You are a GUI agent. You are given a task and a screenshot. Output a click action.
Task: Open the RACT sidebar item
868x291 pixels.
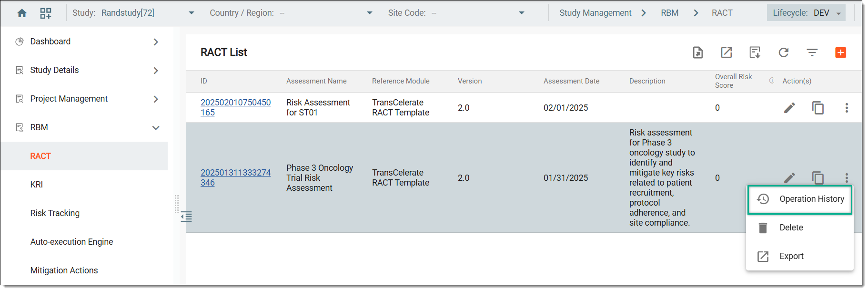tap(84, 156)
